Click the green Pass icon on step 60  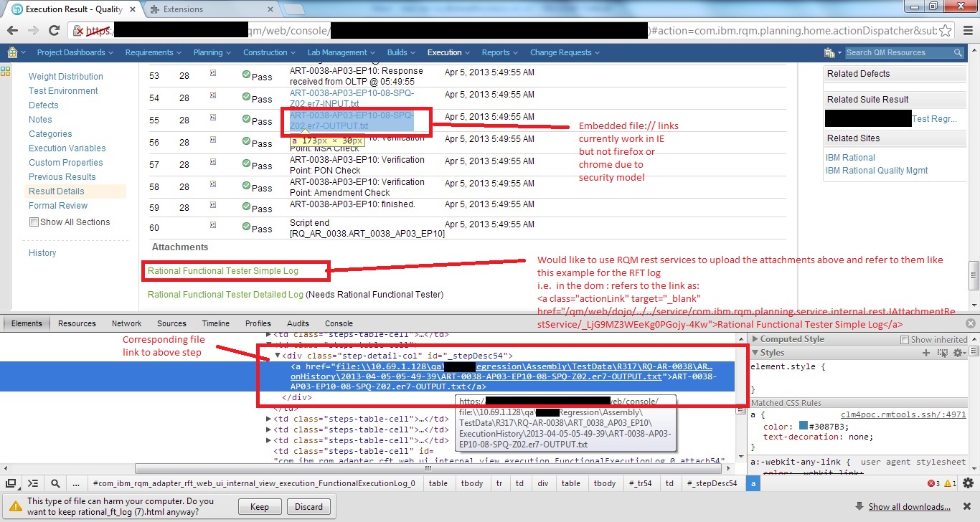pyautogui.click(x=246, y=227)
